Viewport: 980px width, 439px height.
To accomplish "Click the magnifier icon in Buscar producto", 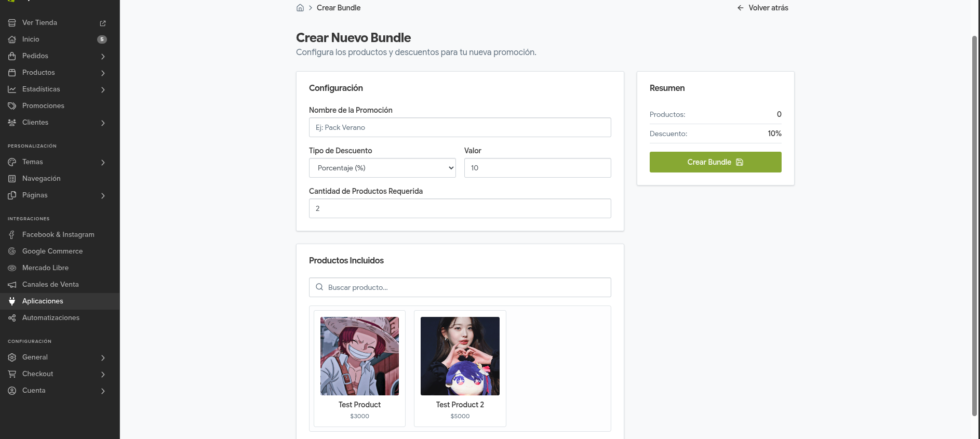I will pyautogui.click(x=319, y=287).
